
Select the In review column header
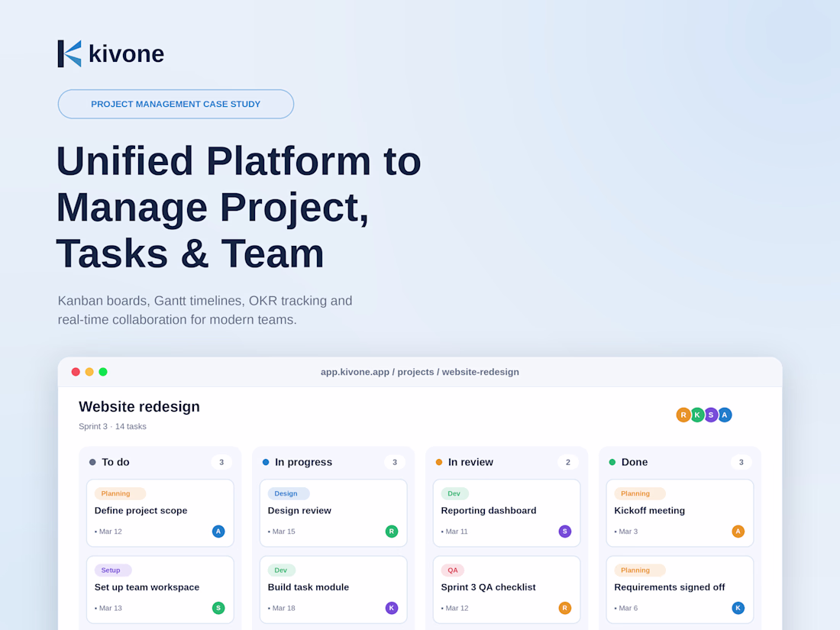[x=470, y=462]
